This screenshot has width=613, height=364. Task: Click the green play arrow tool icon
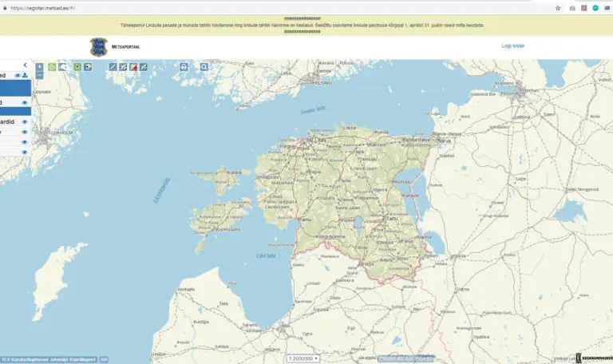(77, 67)
